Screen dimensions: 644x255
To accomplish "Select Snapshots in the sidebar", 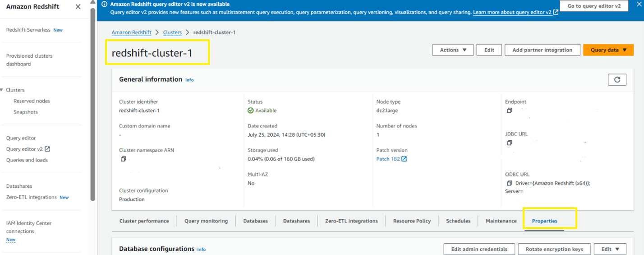I will (26, 112).
